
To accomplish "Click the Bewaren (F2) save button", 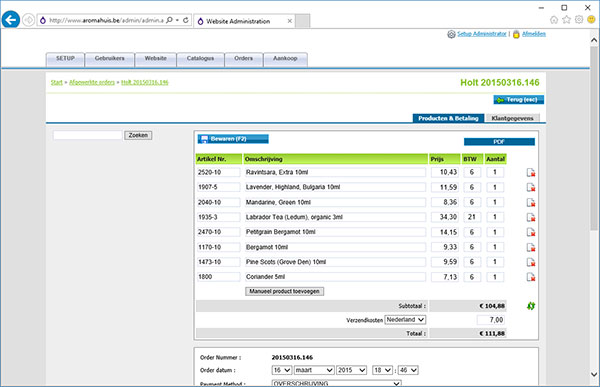I will click(233, 139).
